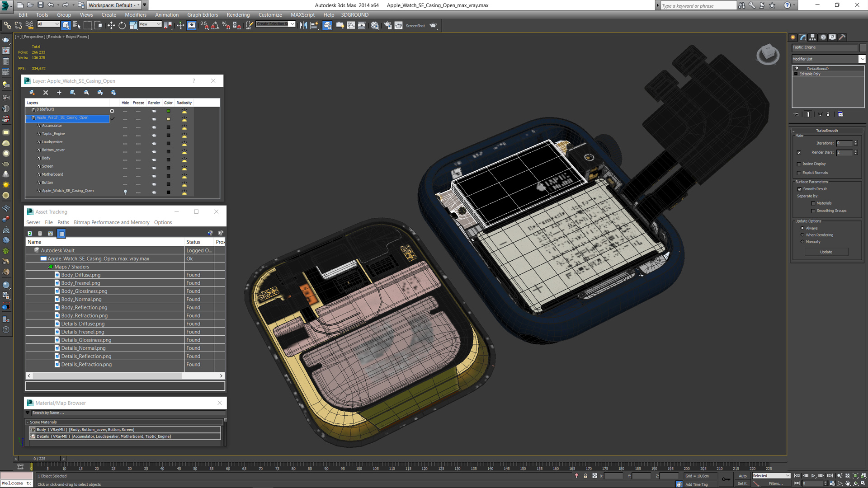
Task: Click the Set Key button
Action: pyautogui.click(x=742, y=483)
